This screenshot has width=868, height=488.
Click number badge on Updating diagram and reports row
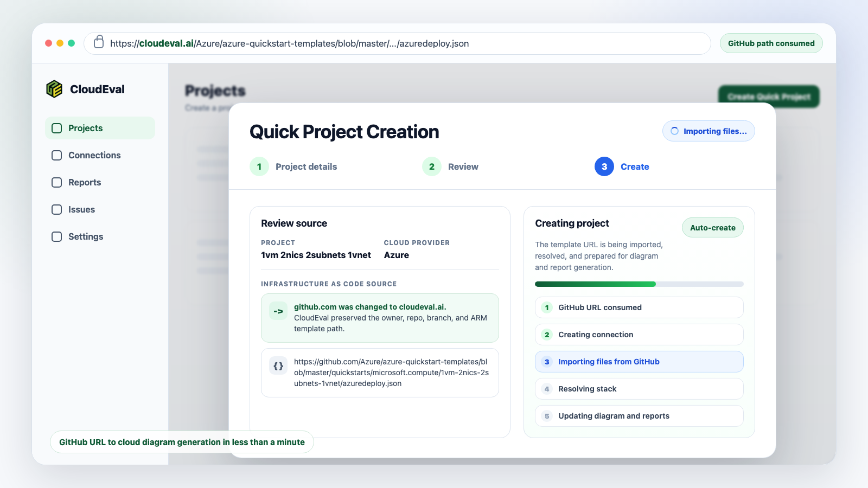click(547, 416)
